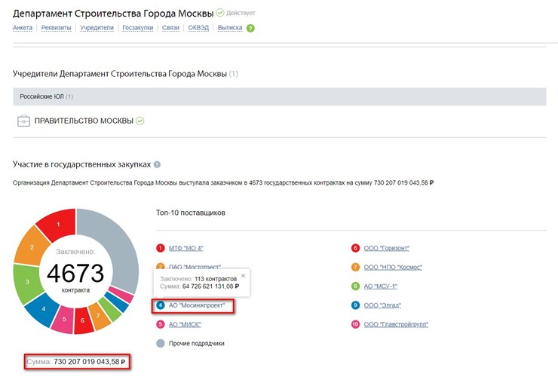
Task: Open supplier ПАО "Мостотрест"
Action: (195, 267)
